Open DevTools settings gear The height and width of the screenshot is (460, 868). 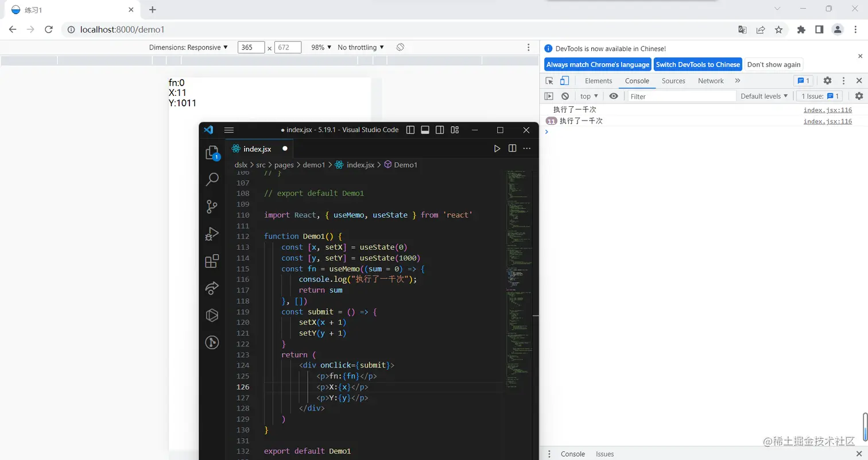[827, 81]
